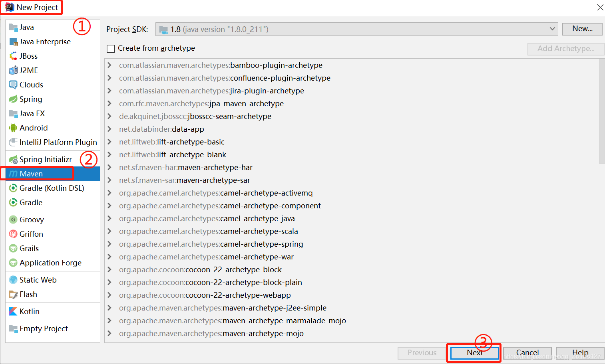Choose the J2ME icon

tap(13, 71)
